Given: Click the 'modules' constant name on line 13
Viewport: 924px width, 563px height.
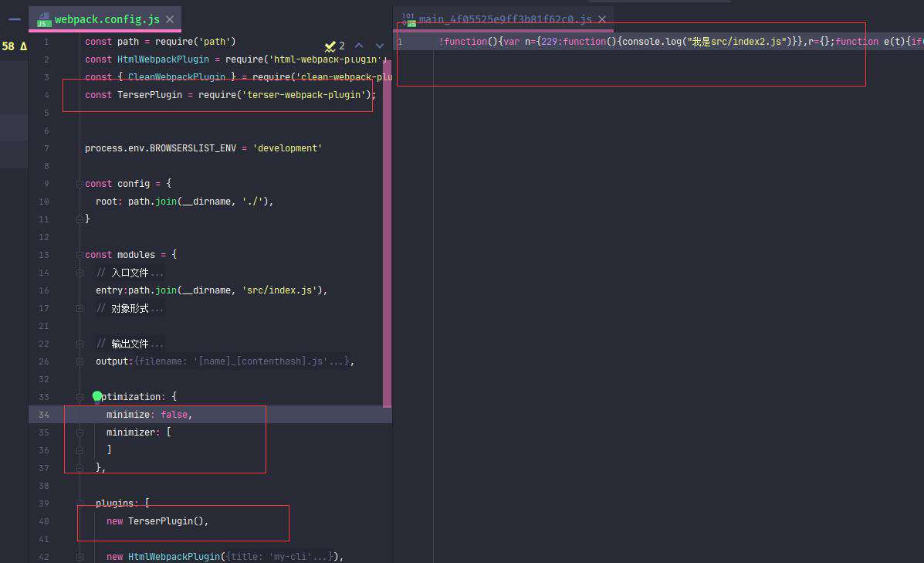Looking at the screenshot, I should click(136, 255).
